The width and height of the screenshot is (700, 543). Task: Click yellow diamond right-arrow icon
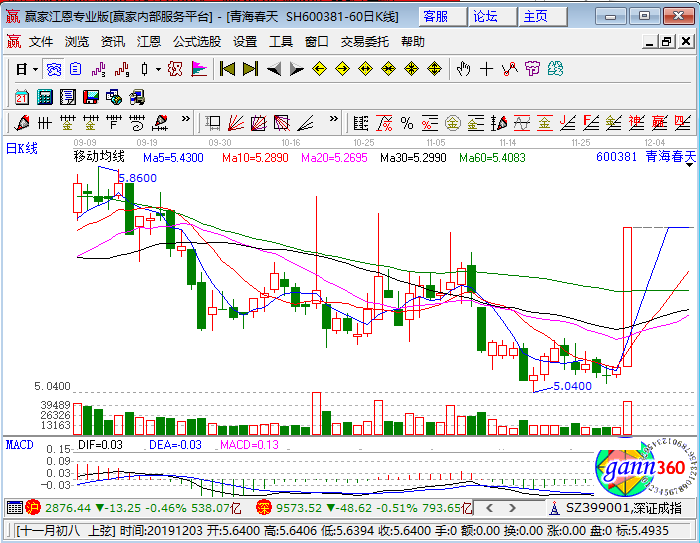(x=342, y=69)
